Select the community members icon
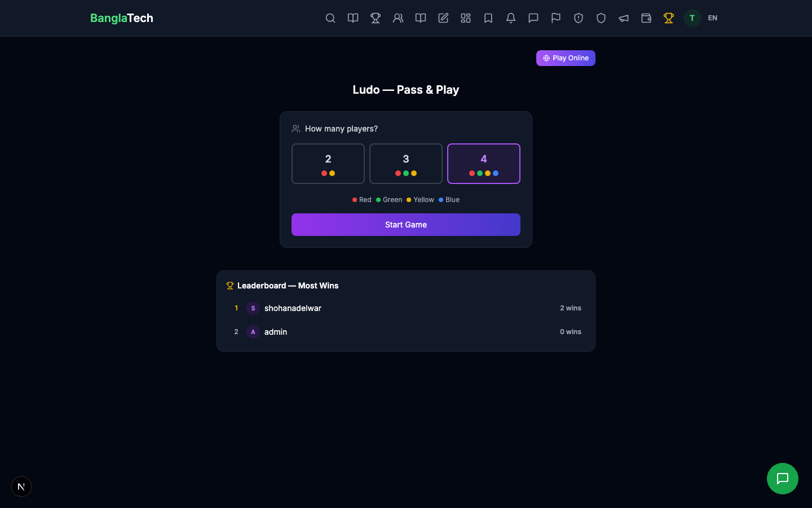The width and height of the screenshot is (812, 508). 398,18
